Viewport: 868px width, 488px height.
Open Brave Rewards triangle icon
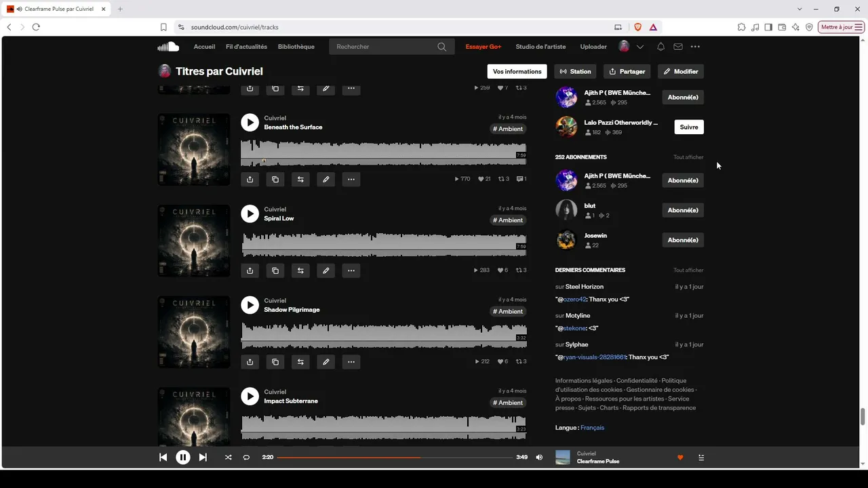coord(653,27)
